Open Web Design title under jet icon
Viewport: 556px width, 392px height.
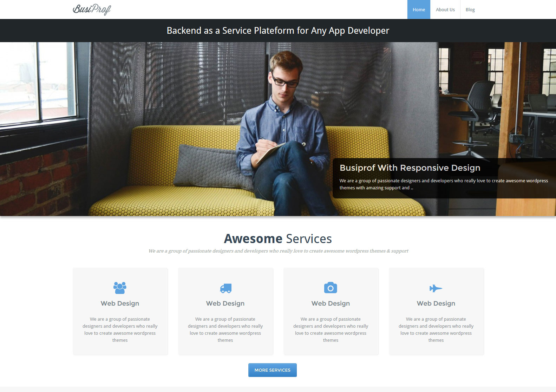click(x=436, y=303)
